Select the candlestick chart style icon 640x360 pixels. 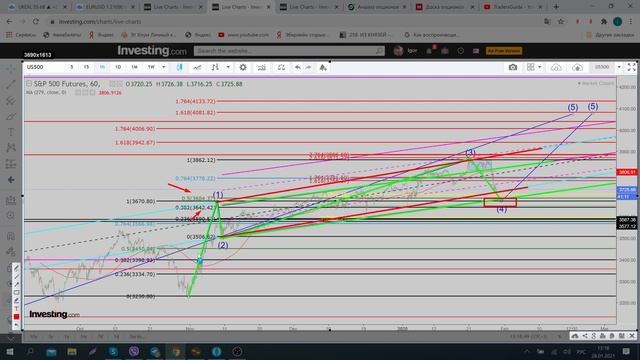point(179,67)
